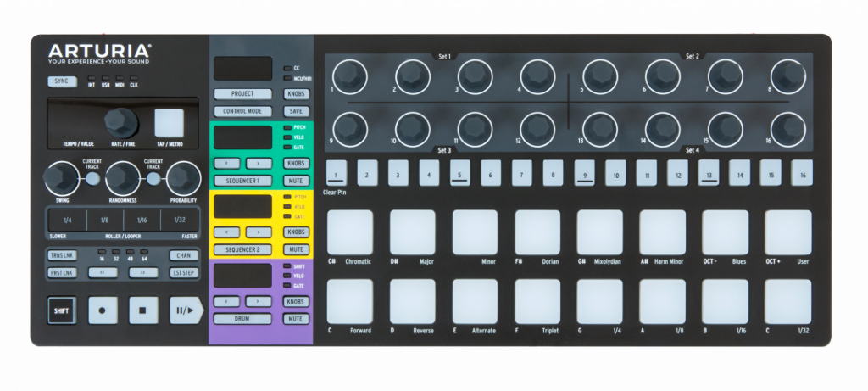Select the CONTROL MODE button
Viewport: 868px width, 391px height.
[242, 111]
